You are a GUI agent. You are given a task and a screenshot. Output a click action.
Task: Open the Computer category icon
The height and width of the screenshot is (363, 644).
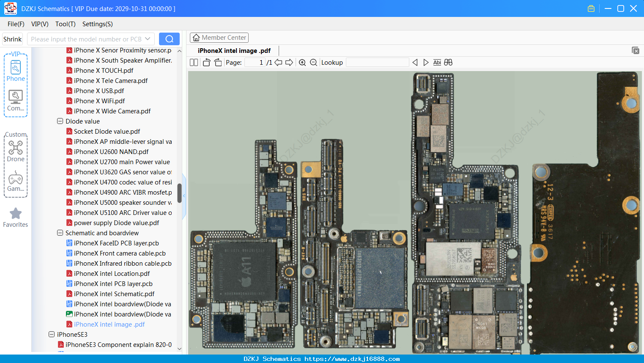click(x=16, y=100)
